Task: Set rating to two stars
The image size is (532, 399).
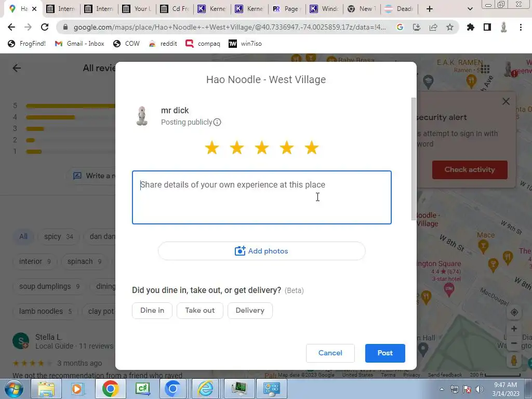Action: (x=237, y=148)
